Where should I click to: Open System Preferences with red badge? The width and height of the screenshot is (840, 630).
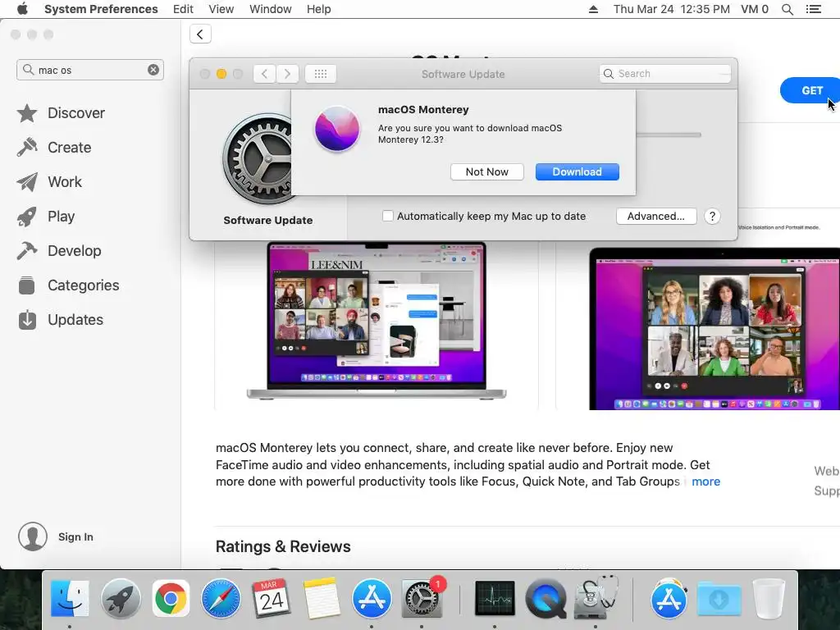(x=422, y=599)
